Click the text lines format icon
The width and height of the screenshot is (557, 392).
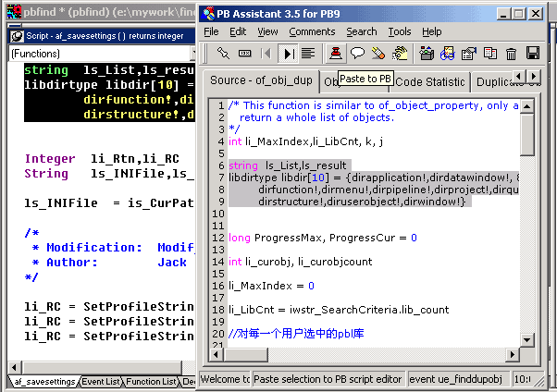[x=307, y=54]
